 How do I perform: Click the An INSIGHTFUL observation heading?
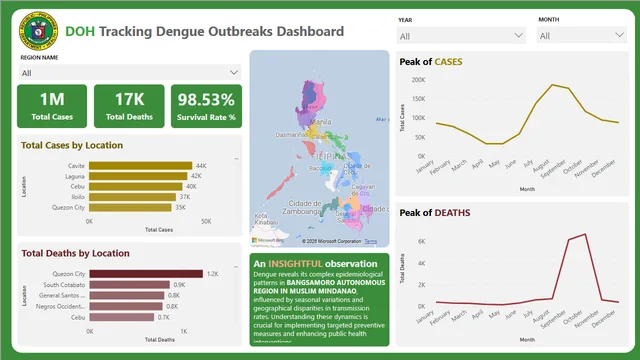tap(315, 264)
